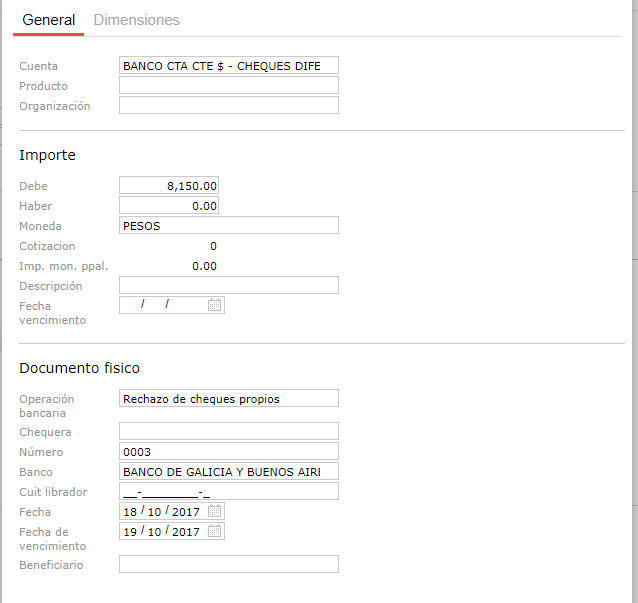Switch to the Dimensiones tab
The height and width of the screenshot is (603, 638).
pyautogui.click(x=136, y=20)
